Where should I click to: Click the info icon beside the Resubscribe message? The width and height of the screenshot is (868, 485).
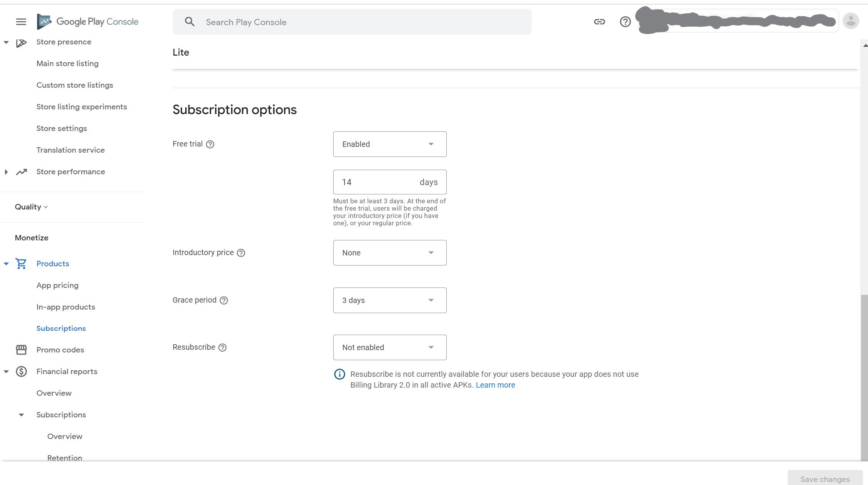click(339, 374)
